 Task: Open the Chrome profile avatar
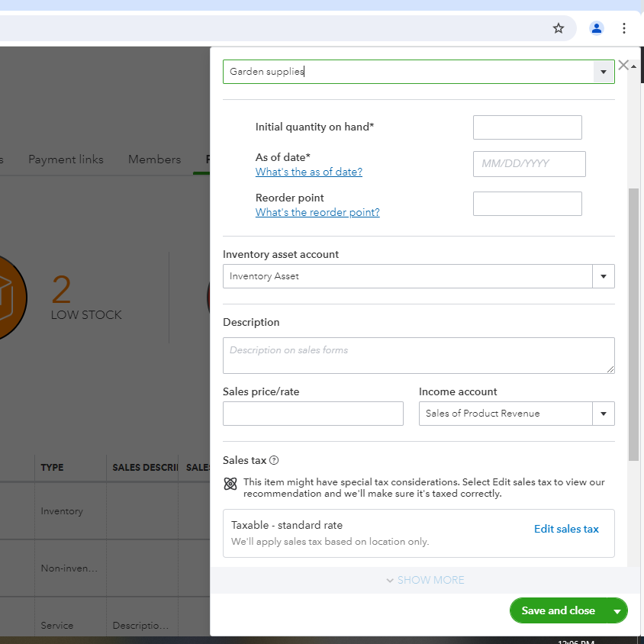(596, 28)
